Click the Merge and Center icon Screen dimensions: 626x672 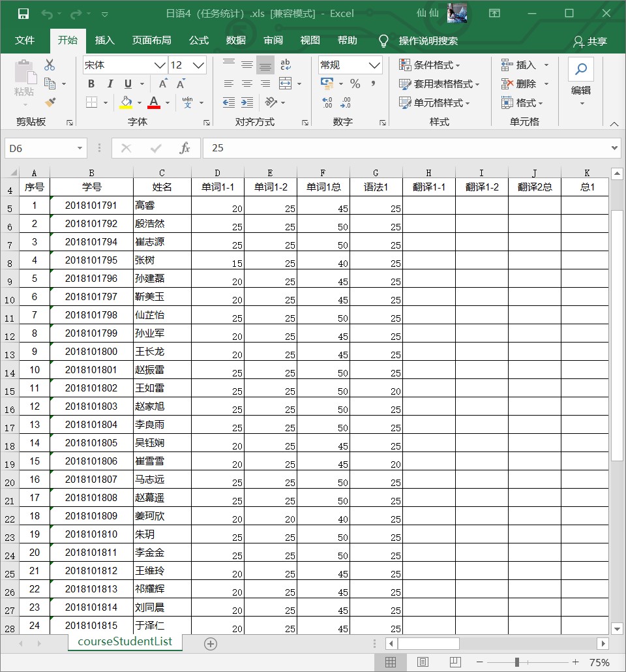(285, 84)
